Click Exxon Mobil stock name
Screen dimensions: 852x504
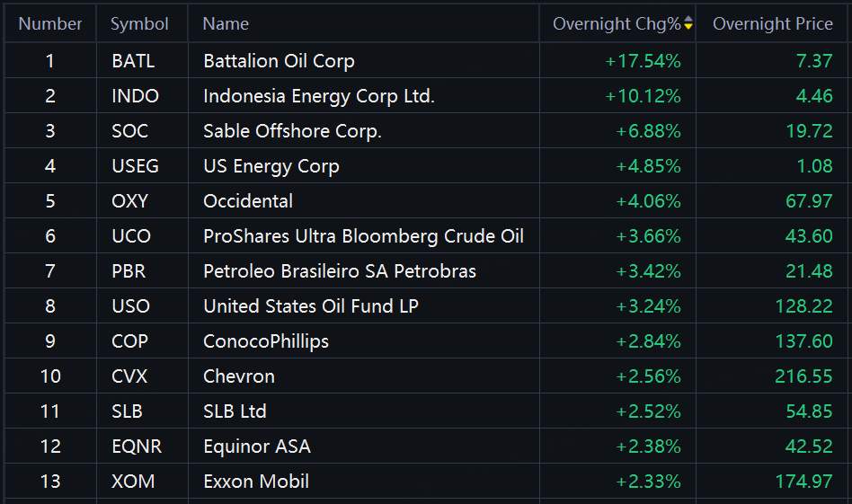256,482
